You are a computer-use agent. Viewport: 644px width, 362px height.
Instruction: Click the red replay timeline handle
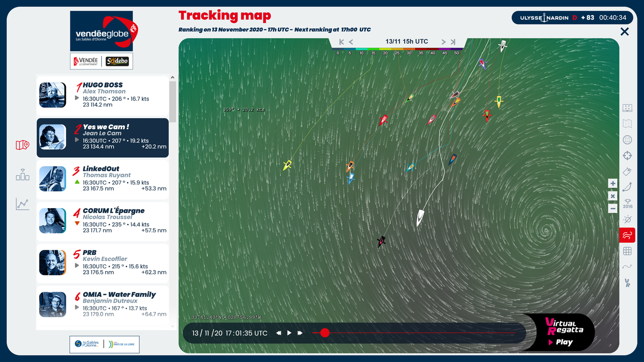(x=325, y=333)
